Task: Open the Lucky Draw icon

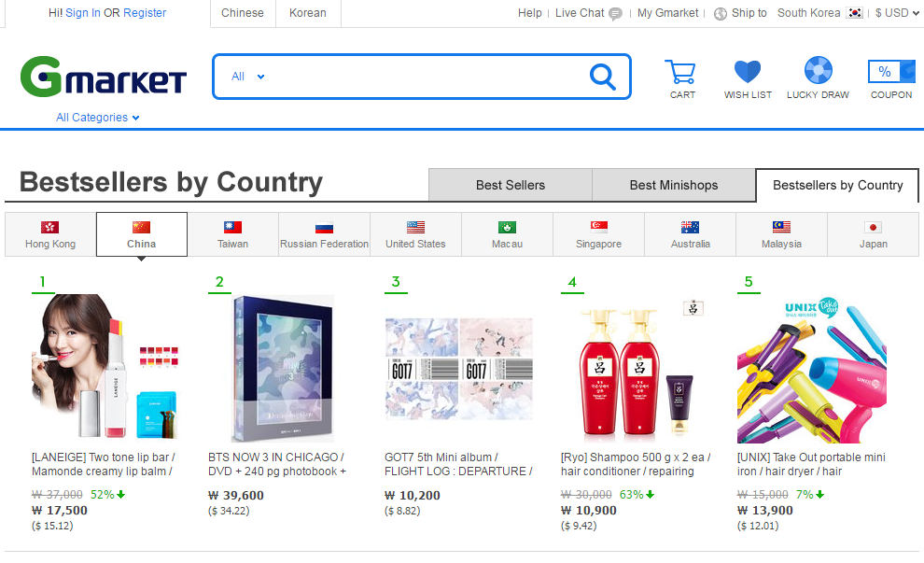Action: coord(818,71)
